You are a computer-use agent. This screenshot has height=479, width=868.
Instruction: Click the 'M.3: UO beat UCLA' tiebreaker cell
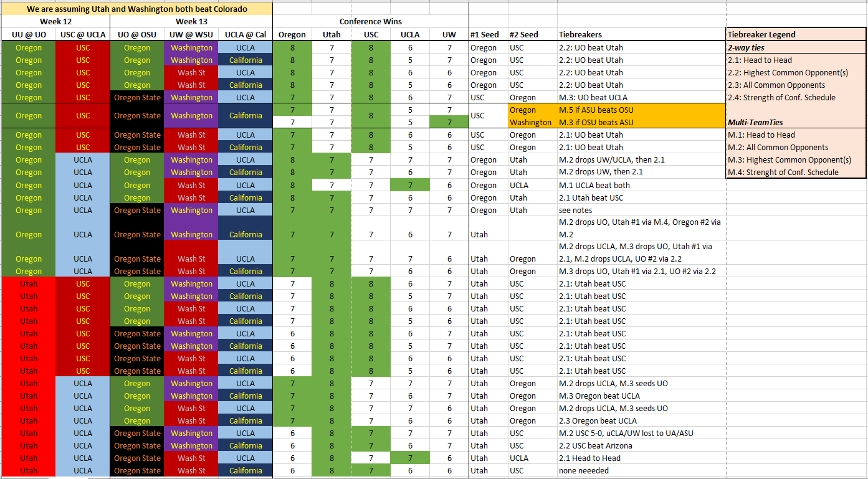[642, 97]
